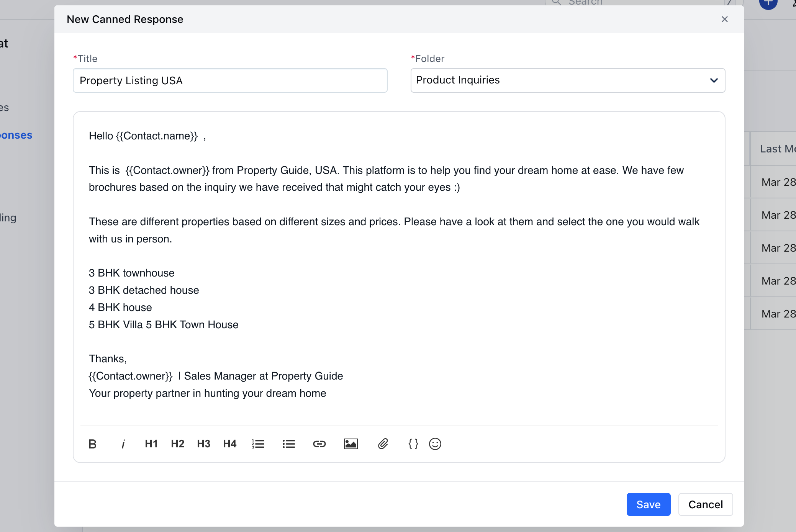796x532 pixels.
Task: Attach a file to the canned response
Action: pyautogui.click(x=383, y=444)
